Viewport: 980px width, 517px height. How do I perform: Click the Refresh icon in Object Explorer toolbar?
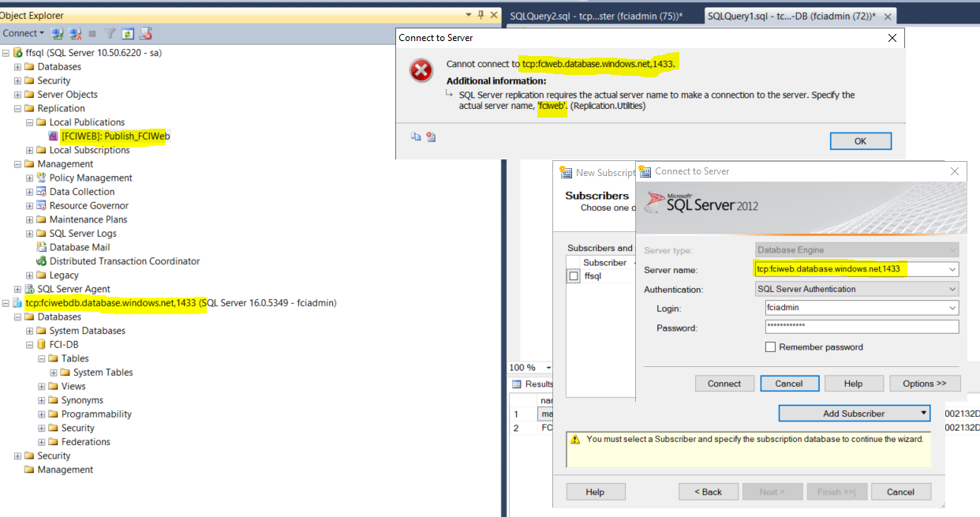[127, 33]
